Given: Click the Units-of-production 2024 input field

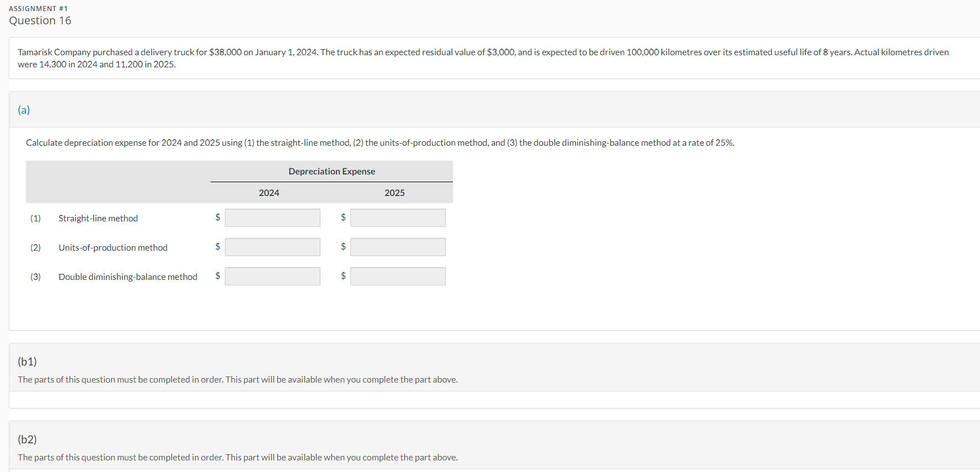Looking at the screenshot, I should point(272,247).
